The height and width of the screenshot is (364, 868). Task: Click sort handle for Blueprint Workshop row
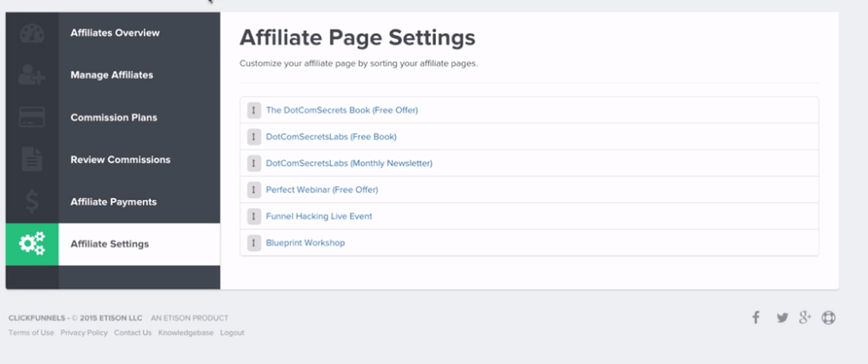click(254, 243)
